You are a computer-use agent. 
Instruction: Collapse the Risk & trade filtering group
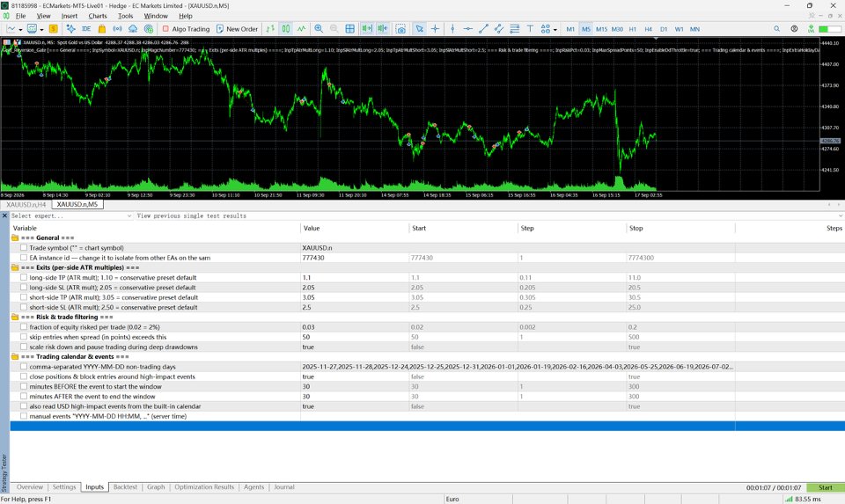pyautogui.click(x=15, y=318)
